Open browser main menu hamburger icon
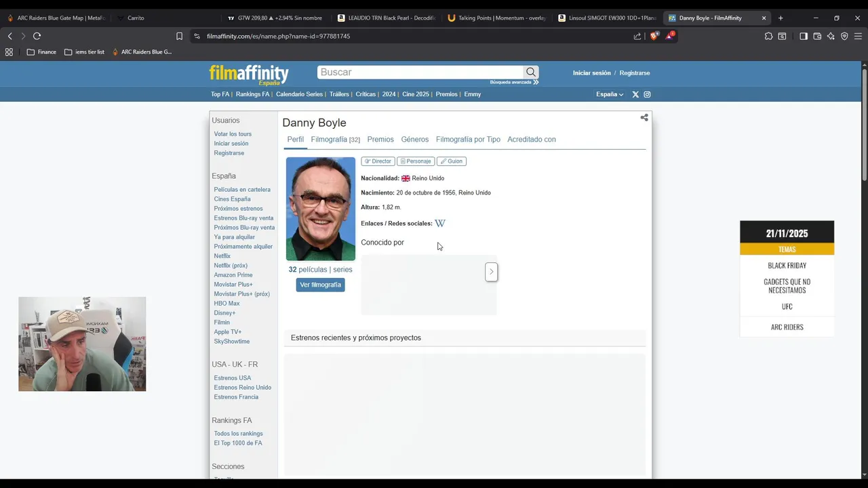868x488 pixels. click(x=858, y=36)
